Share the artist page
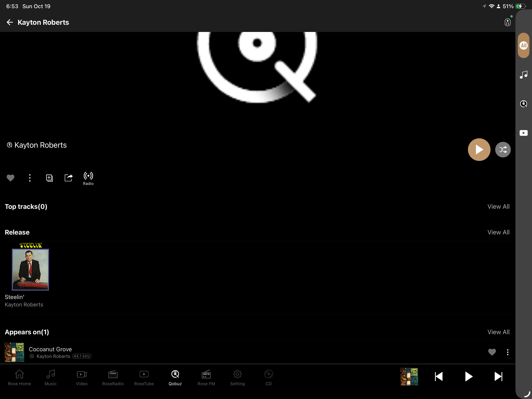The height and width of the screenshot is (399, 532). [69, 178]
